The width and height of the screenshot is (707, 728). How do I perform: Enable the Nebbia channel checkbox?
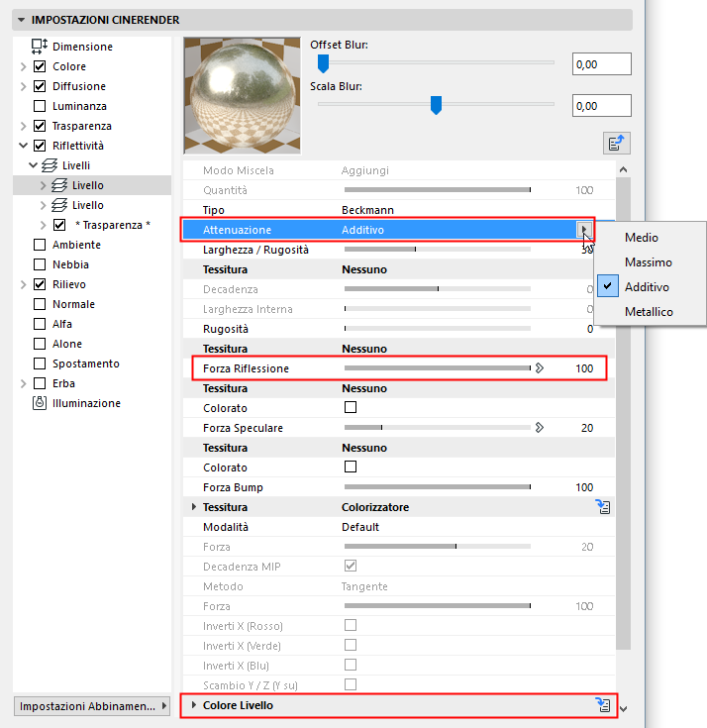click(x=40, y=264)
